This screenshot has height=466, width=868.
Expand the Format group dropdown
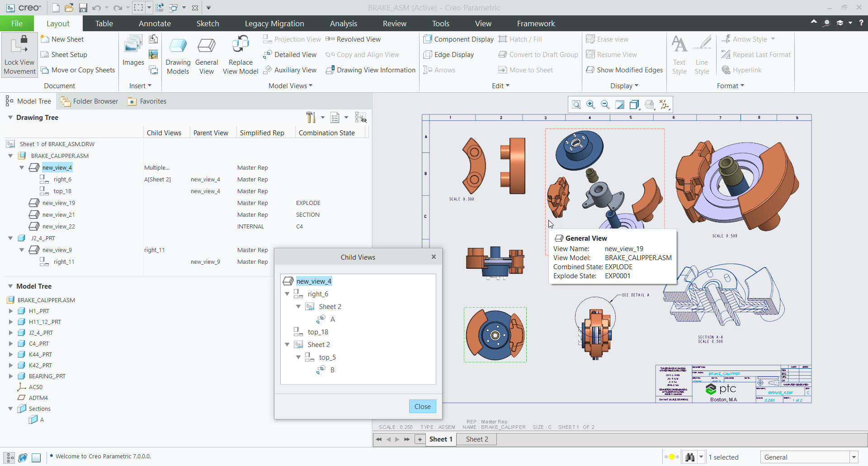731,86
